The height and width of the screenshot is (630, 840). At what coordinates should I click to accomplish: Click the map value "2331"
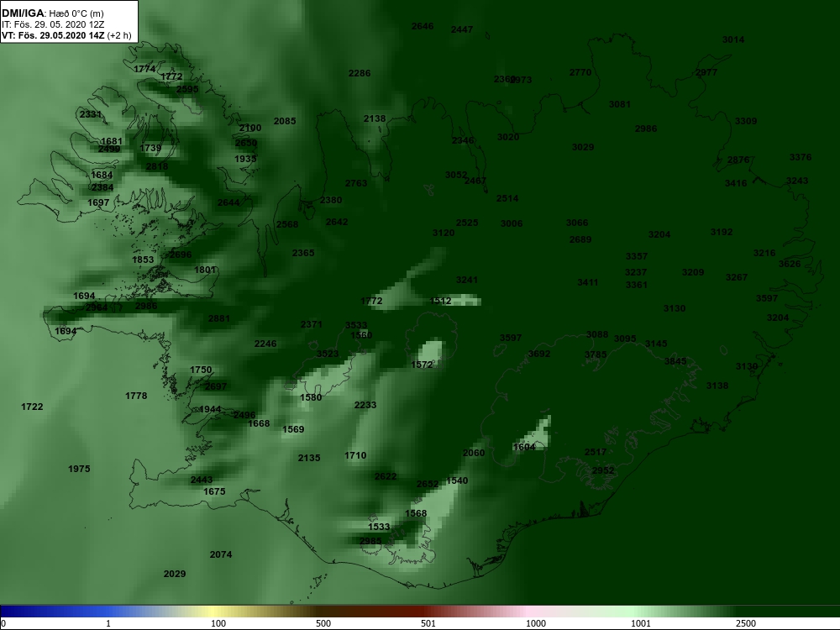(x=91, y=114)
